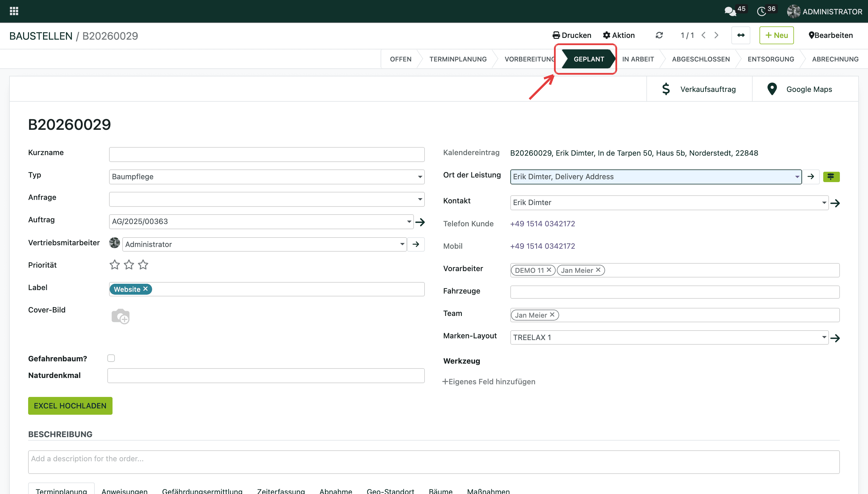Click the Telefon Kunde number link
Screen dimensions: 868x494
[542, 223]
